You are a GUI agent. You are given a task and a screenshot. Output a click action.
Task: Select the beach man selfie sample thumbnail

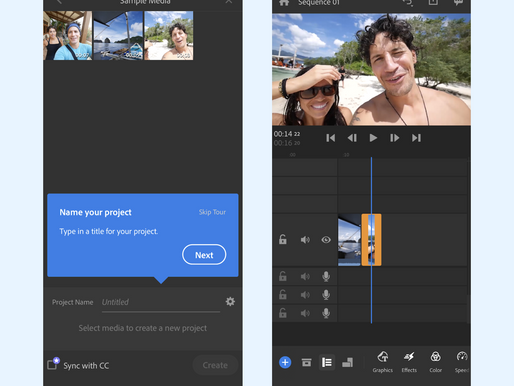[x=169, y=36]
